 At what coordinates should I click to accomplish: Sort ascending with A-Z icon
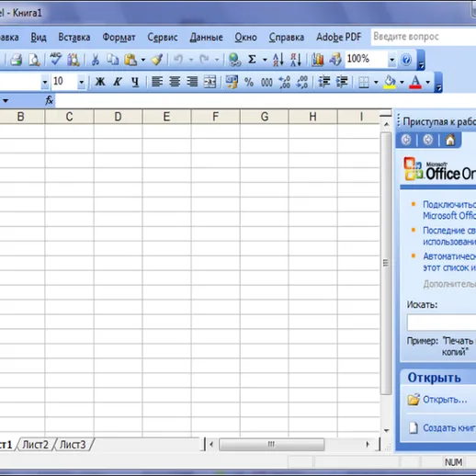click(278, 60)
